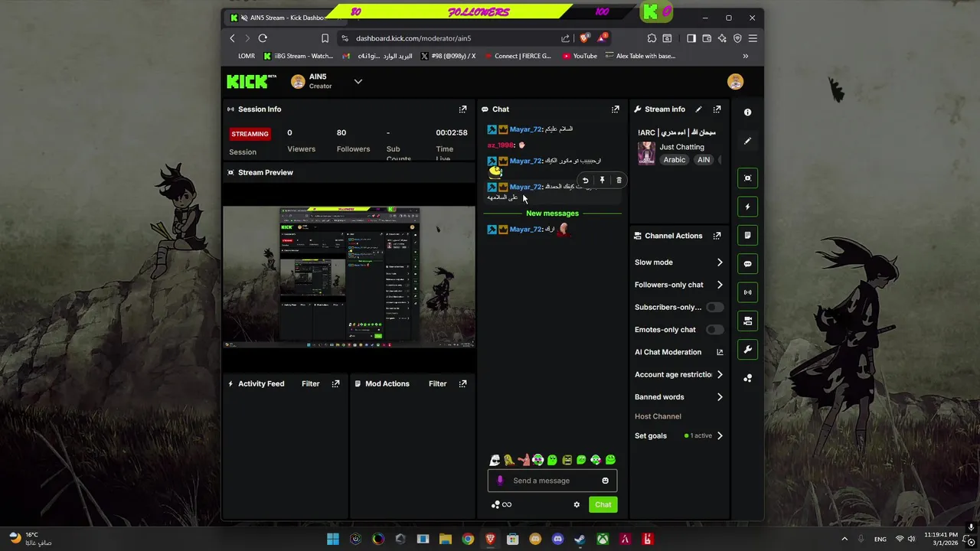Click the chat bubble sidebar icon
Image resolution: width=980 pixels, height=551 pixels.
pos(748,264)
